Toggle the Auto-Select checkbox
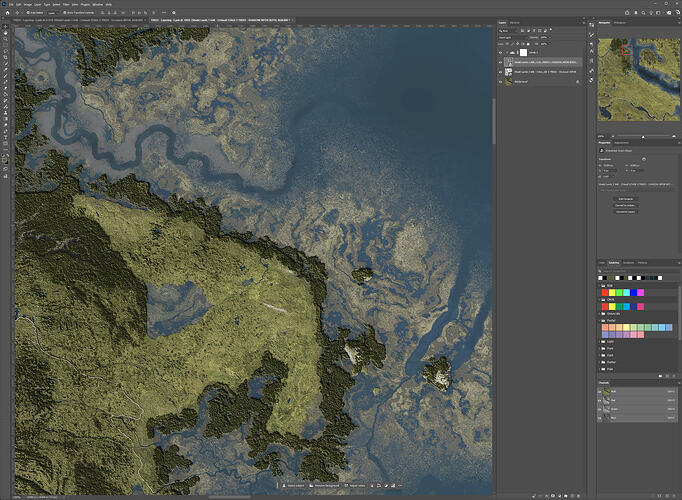The height and width of the screenshot is (500, 682). 28,13
